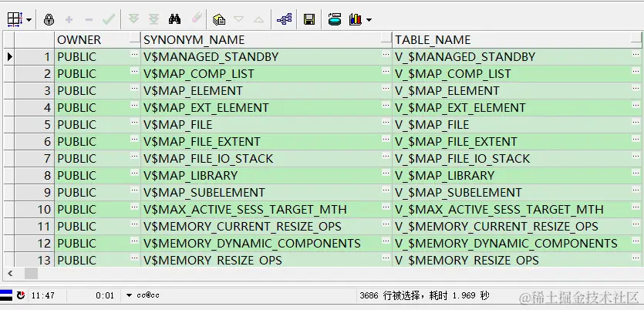Screen dimensions: 644x310
Task: Open ellipsis button of V$MANAGED_STANDBY cell
Action: pos(386,54)
